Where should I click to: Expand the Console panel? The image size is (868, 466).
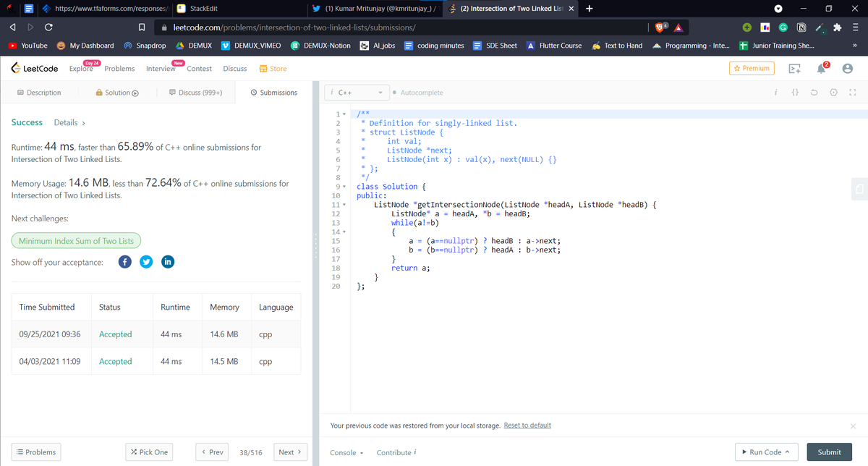coord(346,452)
